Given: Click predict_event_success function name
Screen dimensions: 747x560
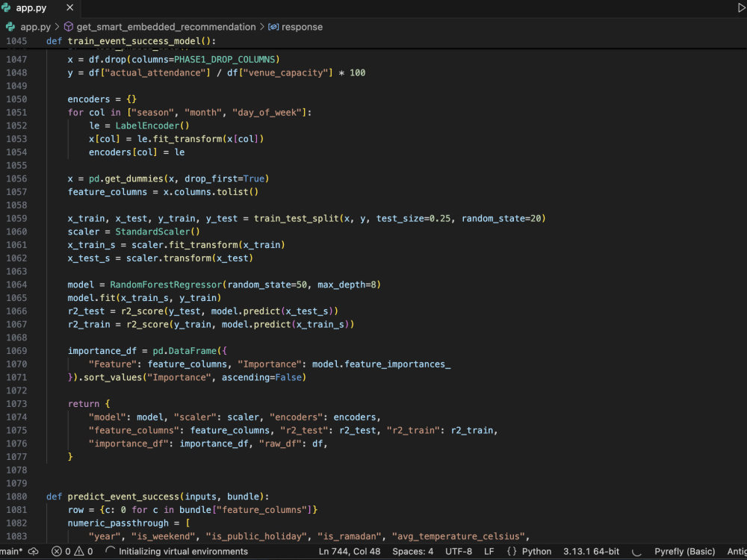Looking at the screenshot, I should [x=123, y=497].
